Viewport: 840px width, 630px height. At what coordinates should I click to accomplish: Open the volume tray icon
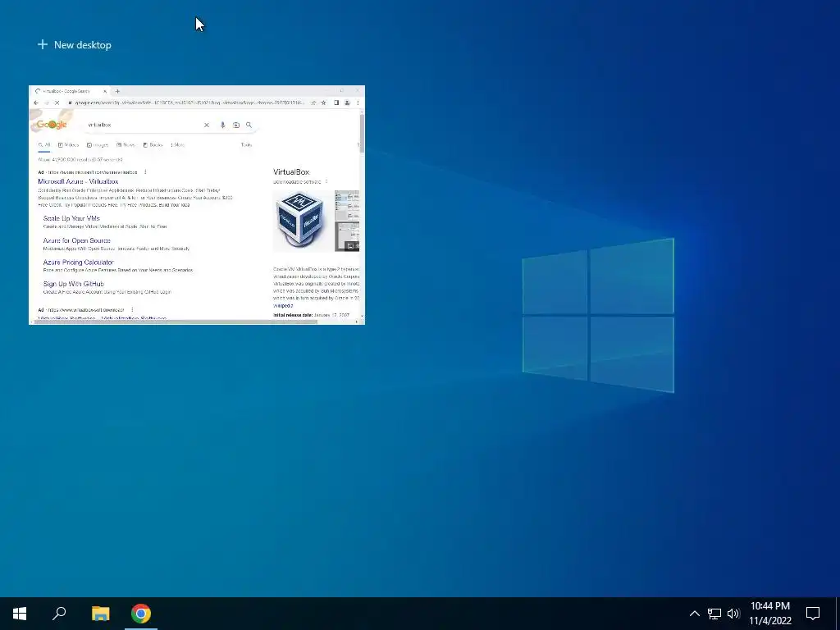pos(733,614)
